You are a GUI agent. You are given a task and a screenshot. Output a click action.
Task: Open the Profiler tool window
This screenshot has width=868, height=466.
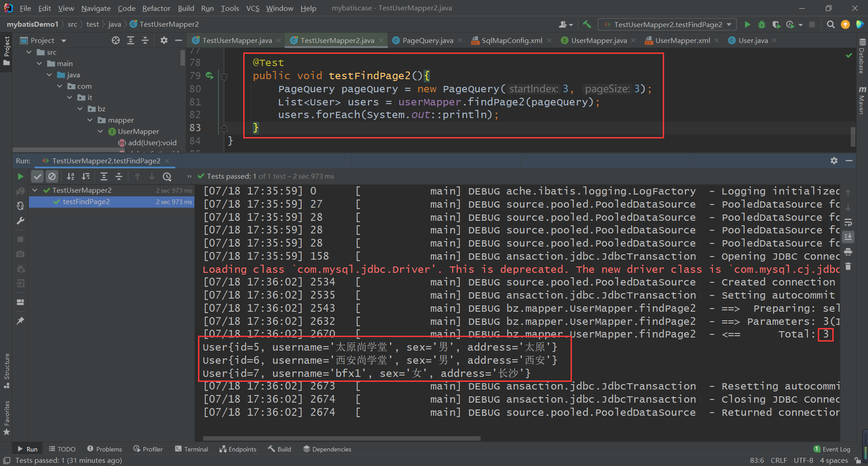148,449
